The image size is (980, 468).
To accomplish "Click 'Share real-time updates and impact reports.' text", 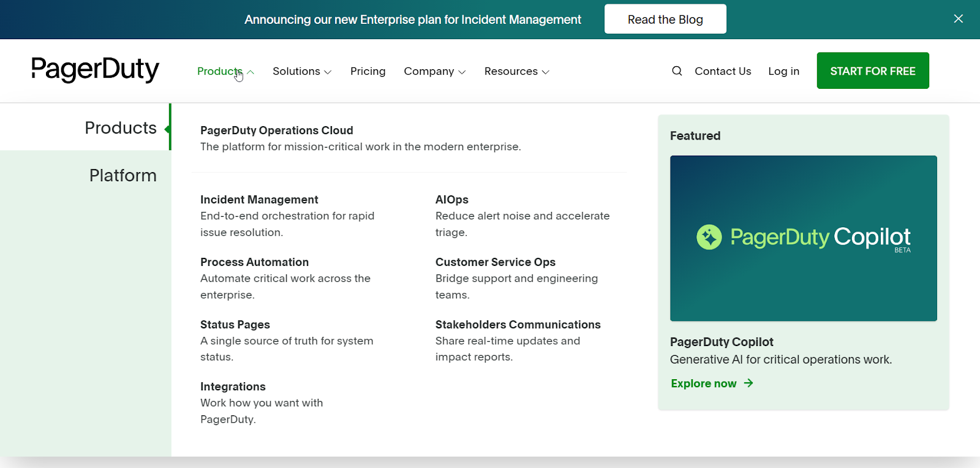I will [508, 349].
